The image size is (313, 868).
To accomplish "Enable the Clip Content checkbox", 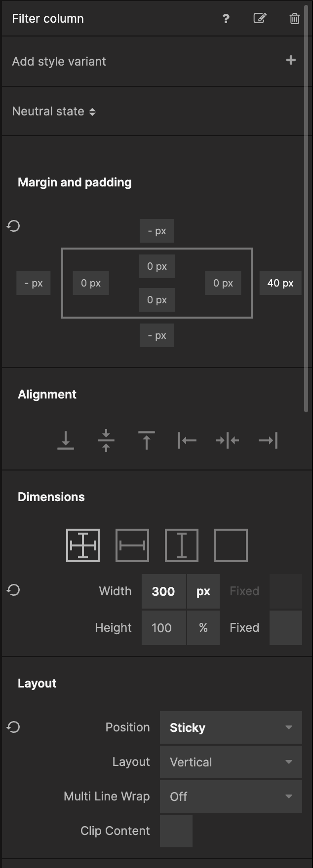I will click(x=176, y=831).
